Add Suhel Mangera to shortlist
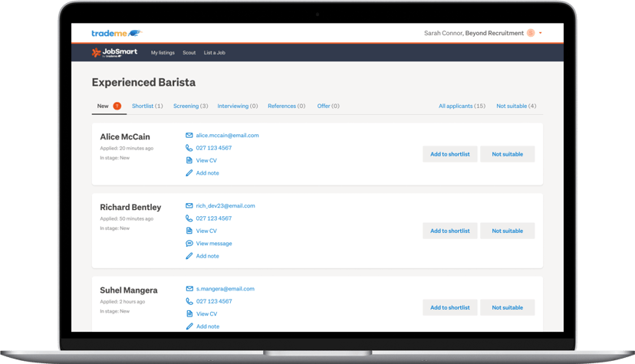This screenshot has height=364, width=635. [x=450, y=308]
